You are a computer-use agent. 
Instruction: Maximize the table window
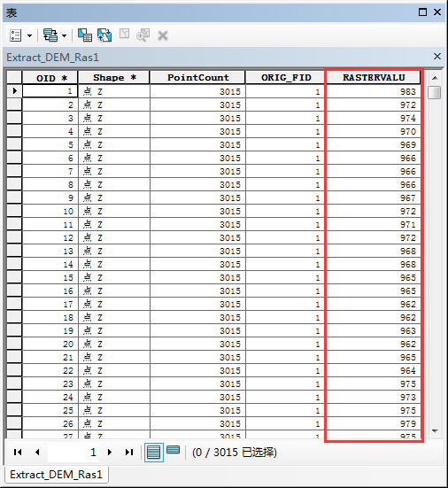point(422,12)
